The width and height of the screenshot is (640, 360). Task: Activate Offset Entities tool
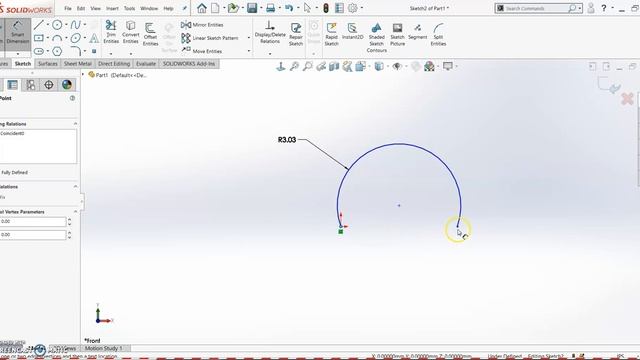pyautogui.click(x=150, y=34)
